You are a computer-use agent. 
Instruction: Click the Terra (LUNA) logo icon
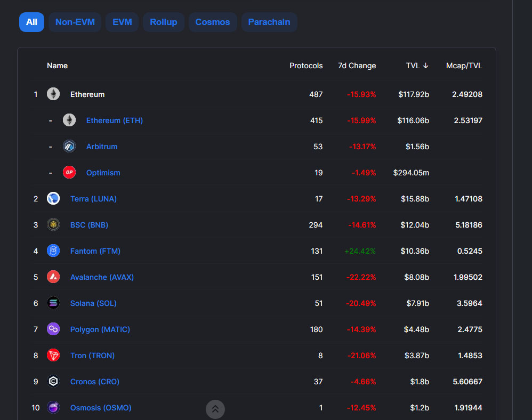53,198
